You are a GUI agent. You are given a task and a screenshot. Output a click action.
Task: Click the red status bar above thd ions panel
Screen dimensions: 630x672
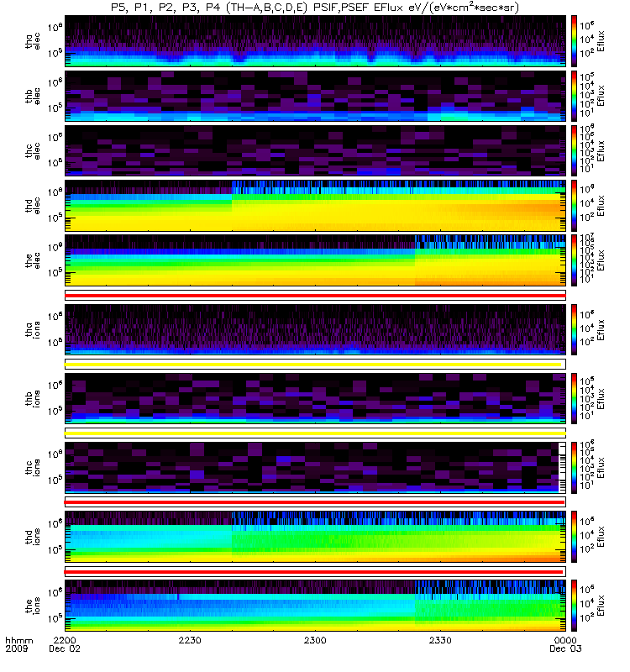[315, 502]
